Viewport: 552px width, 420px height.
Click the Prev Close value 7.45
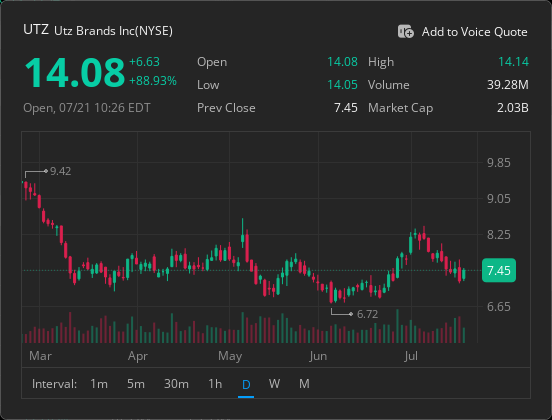[346, 108]
